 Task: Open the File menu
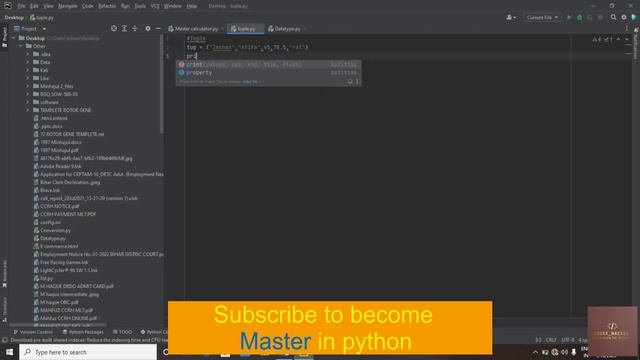(x=21, y=6)
